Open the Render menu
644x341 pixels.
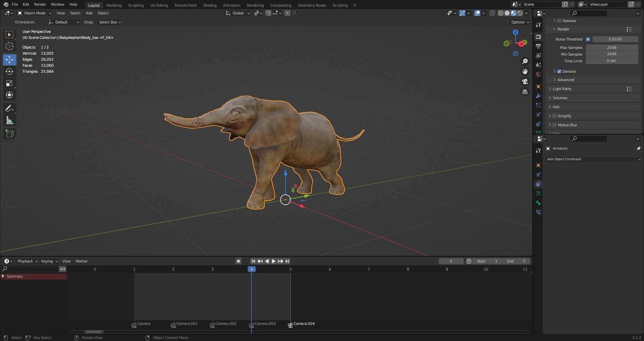[x=40, y=4]
